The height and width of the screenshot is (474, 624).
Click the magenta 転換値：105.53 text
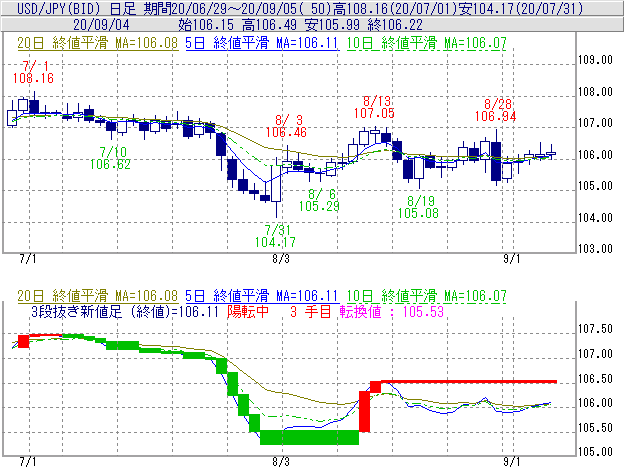pos(392,312)
